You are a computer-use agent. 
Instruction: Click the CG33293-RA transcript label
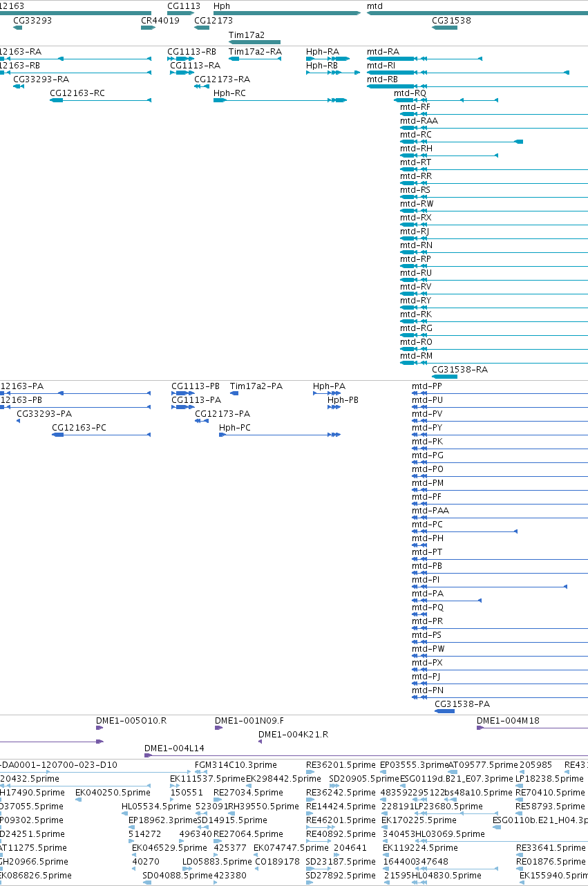tap(41, 79)
